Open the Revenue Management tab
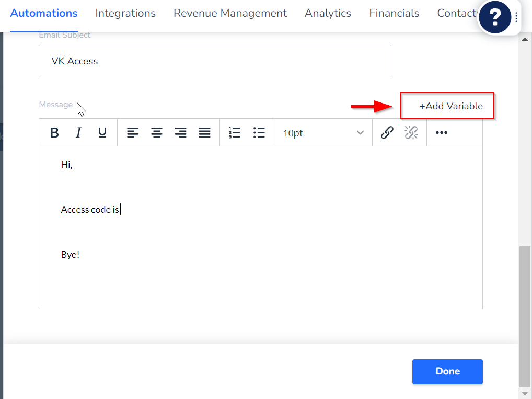The height and width of the screenshot is (399, 532). pyautogui.click(x=230, y=13)
